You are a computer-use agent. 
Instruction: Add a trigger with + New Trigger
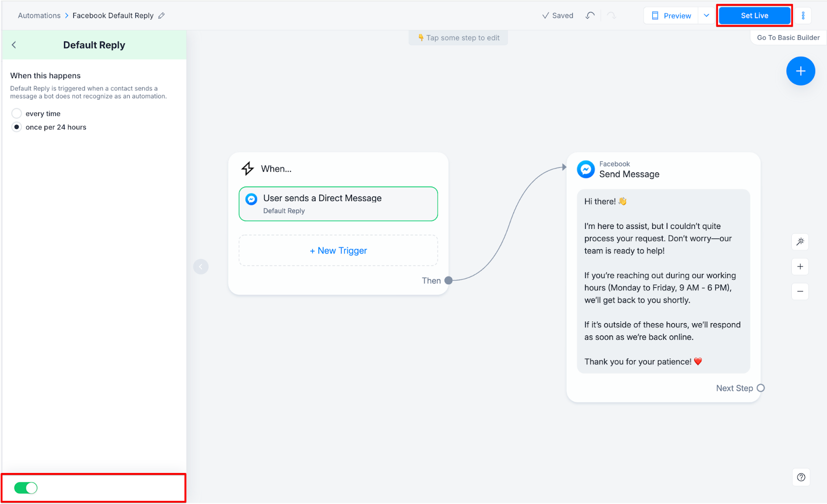338,251
